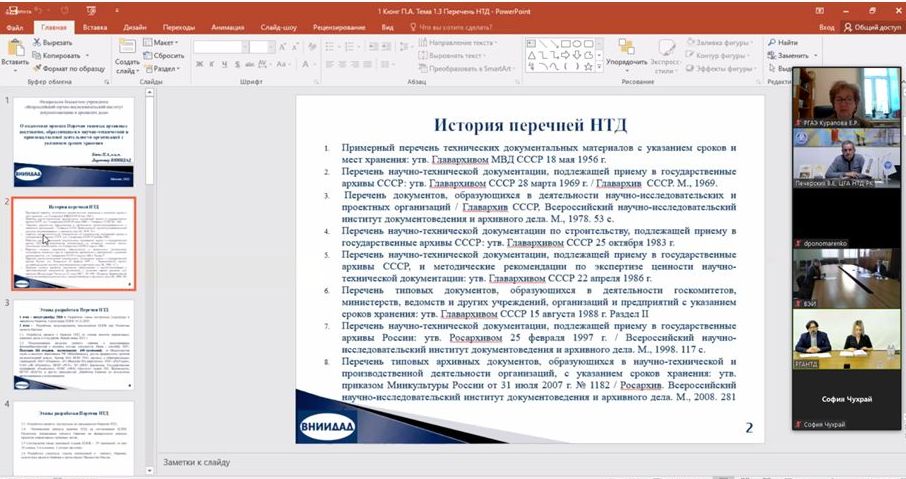Select the Right Arrow block shape
Screen dimensions: 906x479
[565, 55]
